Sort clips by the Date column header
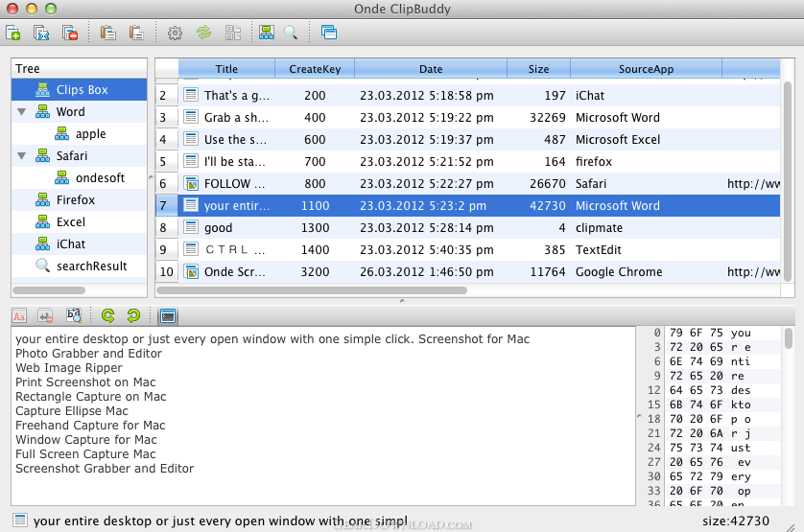This screenshot has width=804, height=532. (x=431, y=69)
